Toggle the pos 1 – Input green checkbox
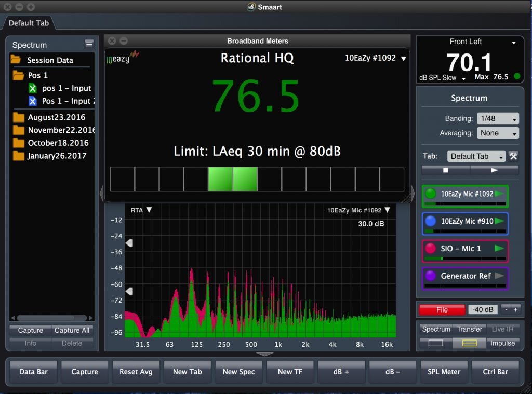532x394 pixels. pos(33,88)
